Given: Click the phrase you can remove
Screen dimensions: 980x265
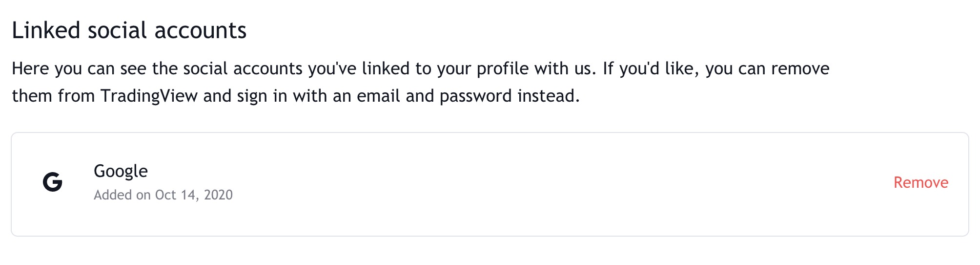Looking at the screenshot, I should click(767, 68).
